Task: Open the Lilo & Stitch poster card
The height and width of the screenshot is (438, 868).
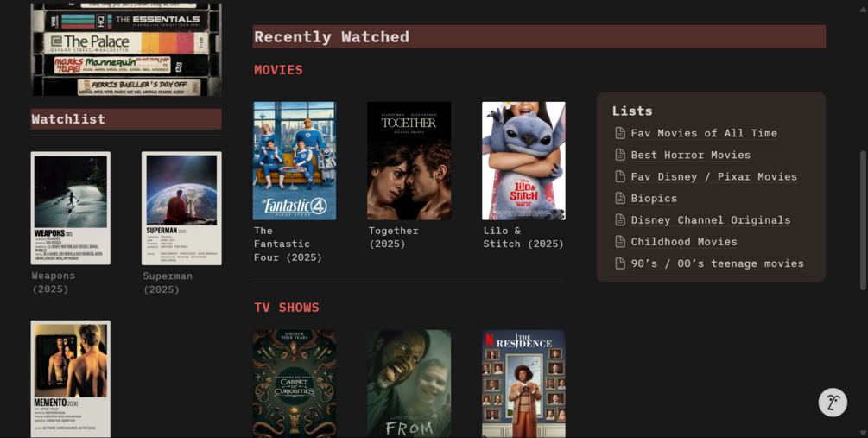Action: pos(523,161)
